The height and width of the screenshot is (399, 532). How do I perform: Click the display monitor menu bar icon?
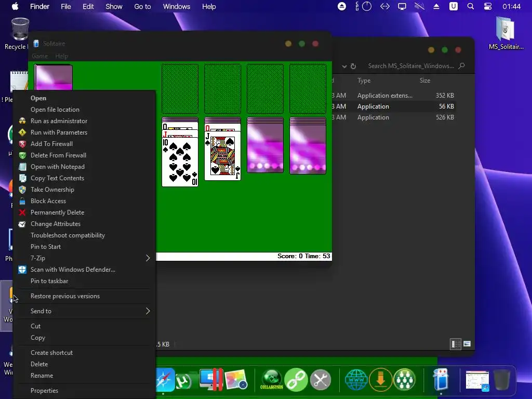click(x=402, y=6)
